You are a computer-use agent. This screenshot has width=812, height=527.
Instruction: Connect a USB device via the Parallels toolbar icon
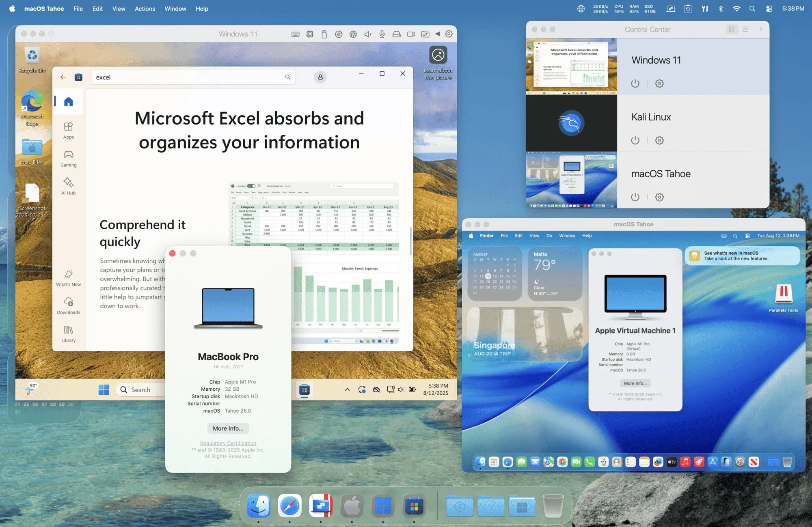pyautogui.click(x=324, y=34)
